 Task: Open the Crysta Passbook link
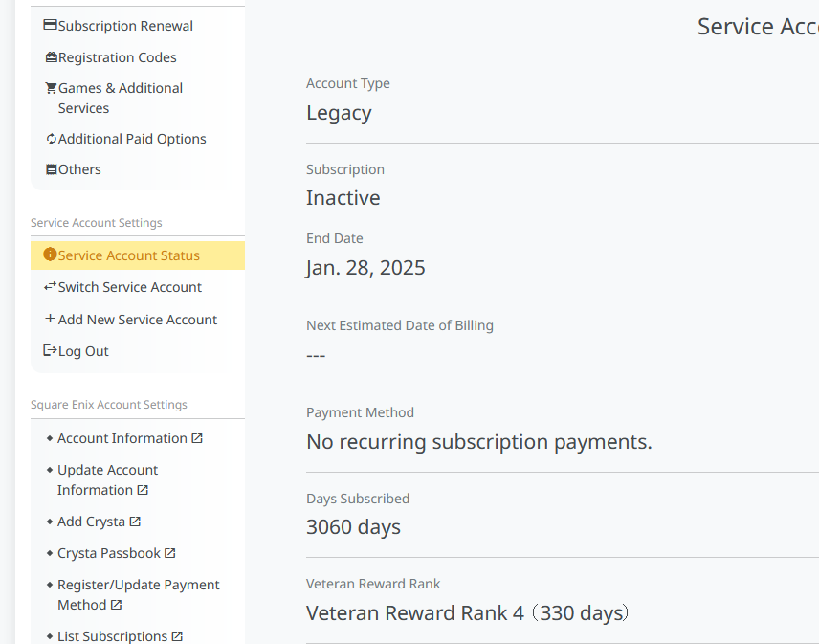[109, 553]
